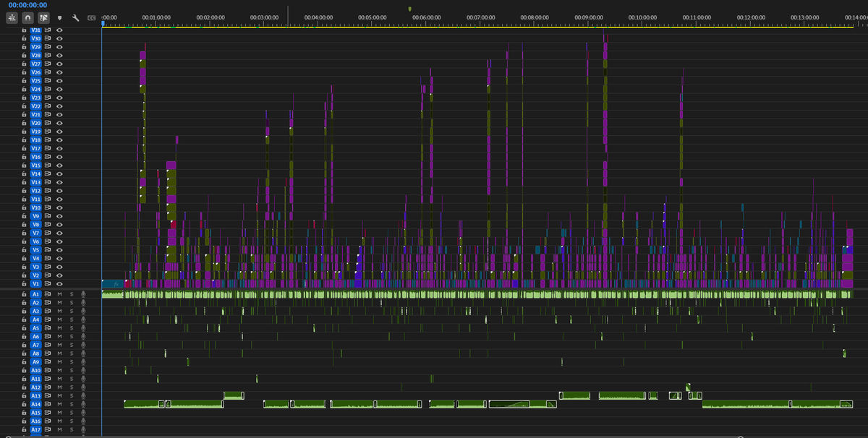This screenshot has width=868, height=438.
Task: Toggle track targeting for A3
Action: click(x=36, y=312)
